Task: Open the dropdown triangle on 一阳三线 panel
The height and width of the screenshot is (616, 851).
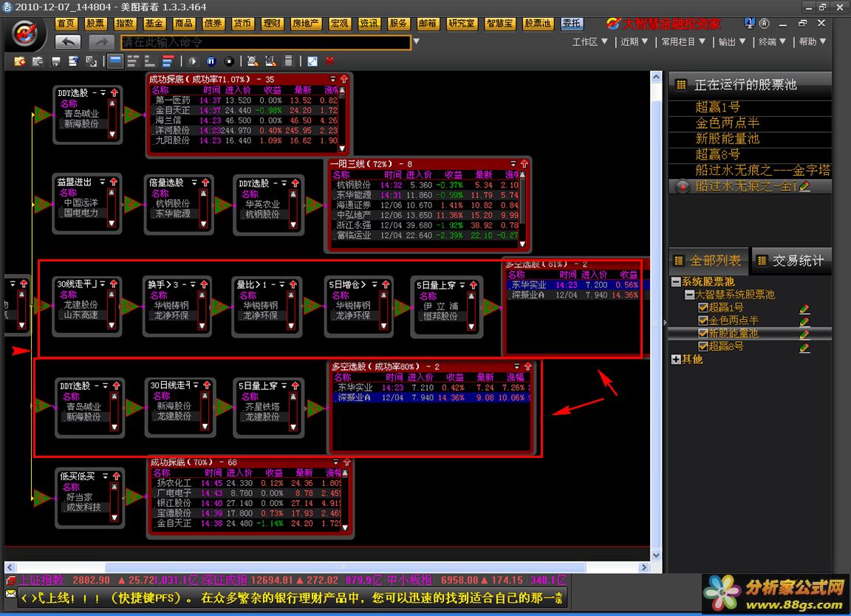Action: (x=513, y=163)
